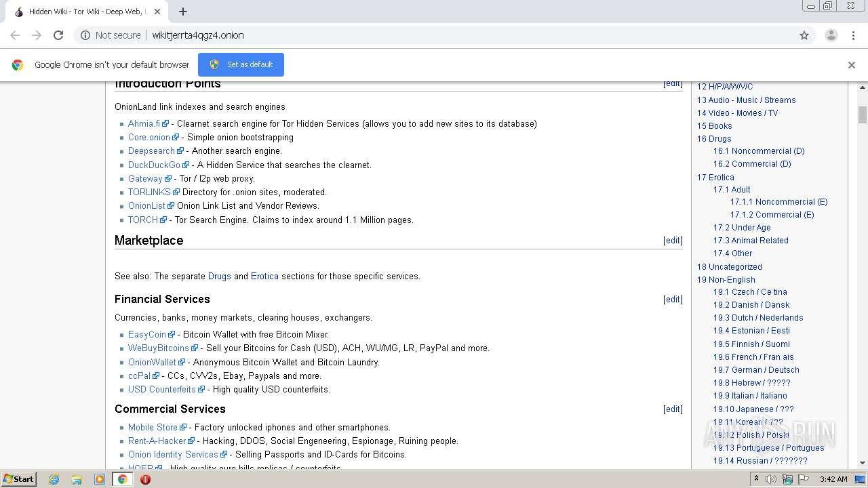Screen dimensions: 868x488
Task: Jump to 14 Video - Movies / TV
Action: [738, 113]
